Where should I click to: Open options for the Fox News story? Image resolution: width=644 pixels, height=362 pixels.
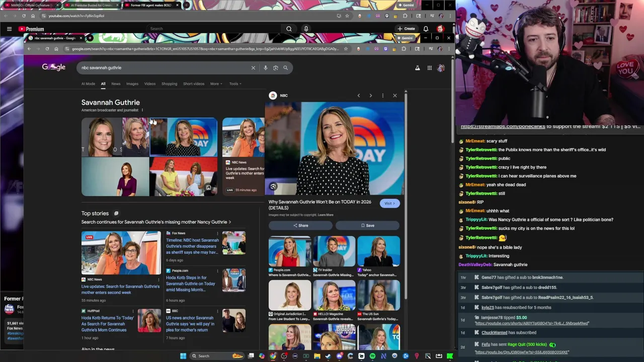(217, 233)
